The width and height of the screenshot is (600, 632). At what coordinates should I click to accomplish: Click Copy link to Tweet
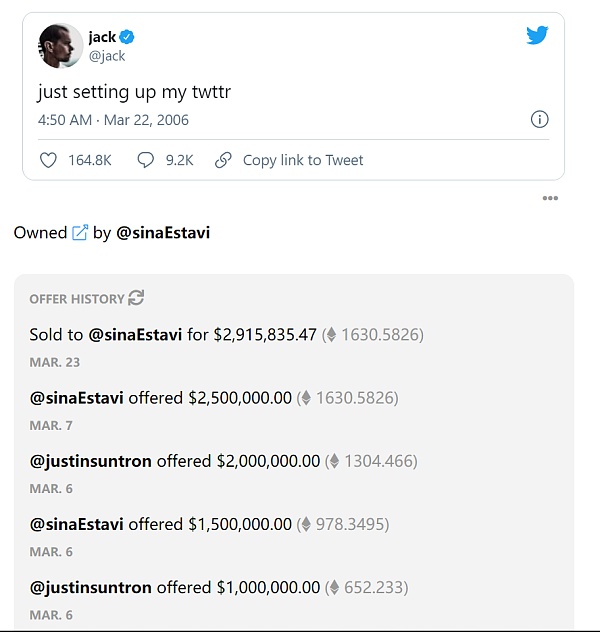pos(303,160)
